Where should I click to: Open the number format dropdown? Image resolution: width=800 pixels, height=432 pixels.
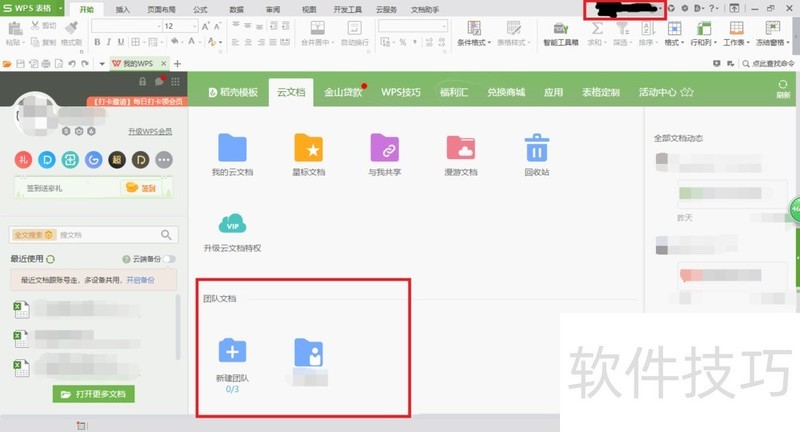(444, 26)
